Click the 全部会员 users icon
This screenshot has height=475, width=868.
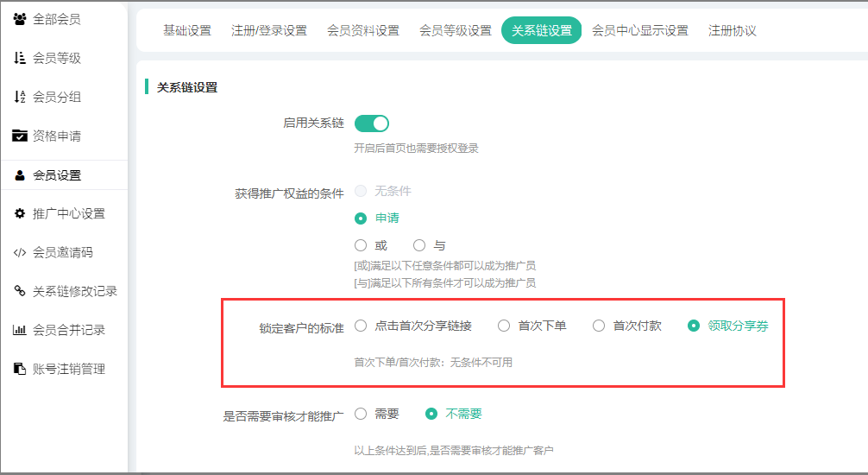click(20, 19)
